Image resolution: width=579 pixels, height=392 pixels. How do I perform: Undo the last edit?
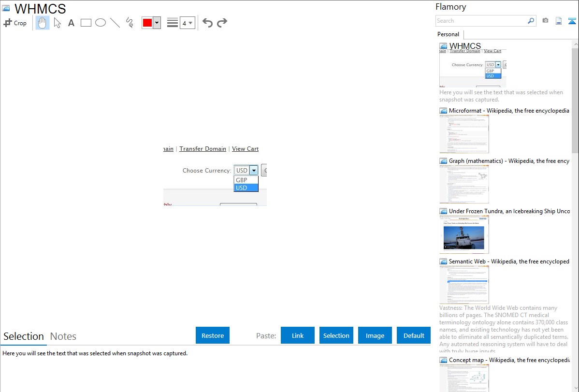[x=207, y=23]
